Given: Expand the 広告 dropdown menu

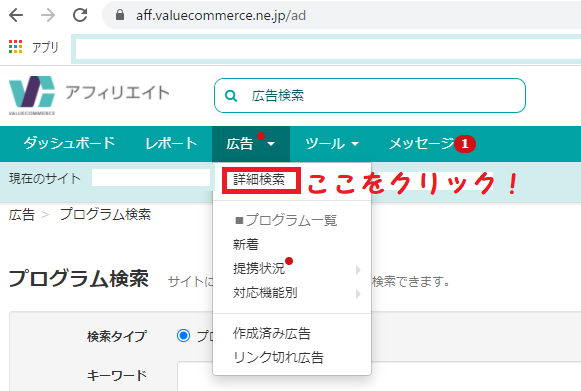Looking at the screenshot, I should click(x=250, y=144).
